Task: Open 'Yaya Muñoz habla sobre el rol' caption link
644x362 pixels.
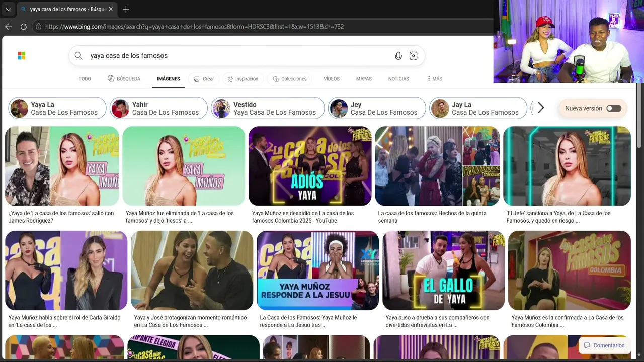Action: [64, 321]
